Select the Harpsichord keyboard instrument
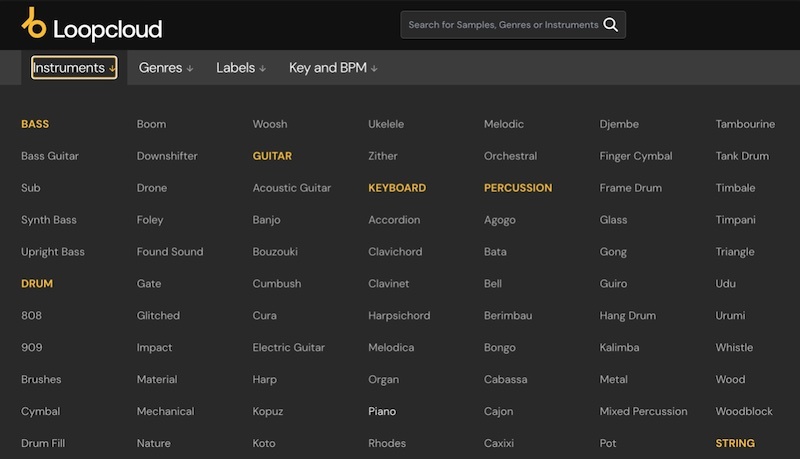Image resolution: width=800 pixels, height=459 pixels. coord(399,316)
